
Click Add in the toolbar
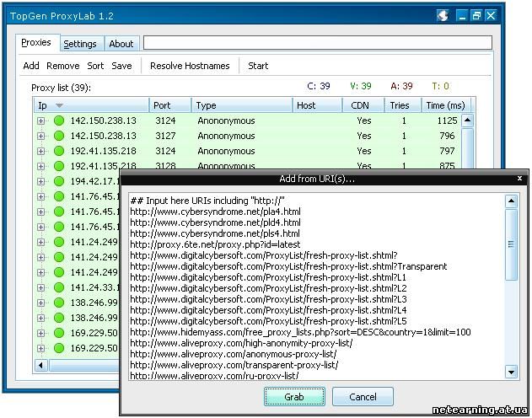(31, 66)
